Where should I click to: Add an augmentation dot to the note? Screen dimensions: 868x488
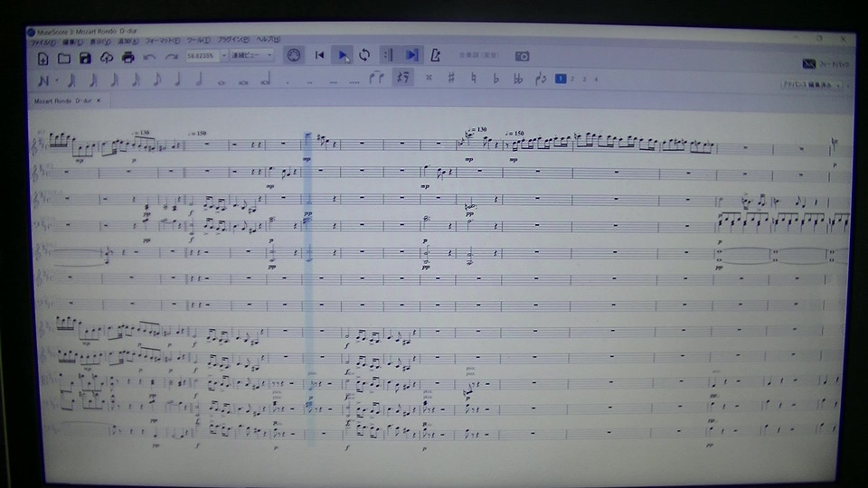click(x=288, y=82)
